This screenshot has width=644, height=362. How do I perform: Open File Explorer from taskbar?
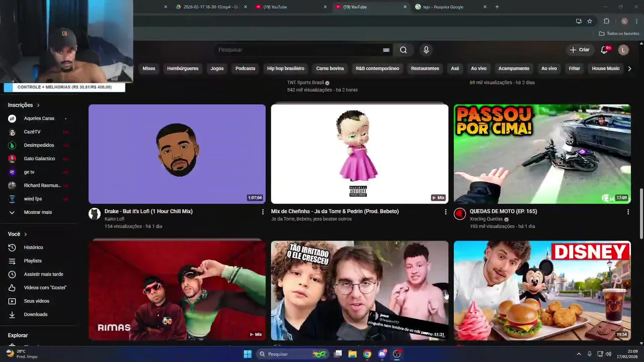[353, 354]
